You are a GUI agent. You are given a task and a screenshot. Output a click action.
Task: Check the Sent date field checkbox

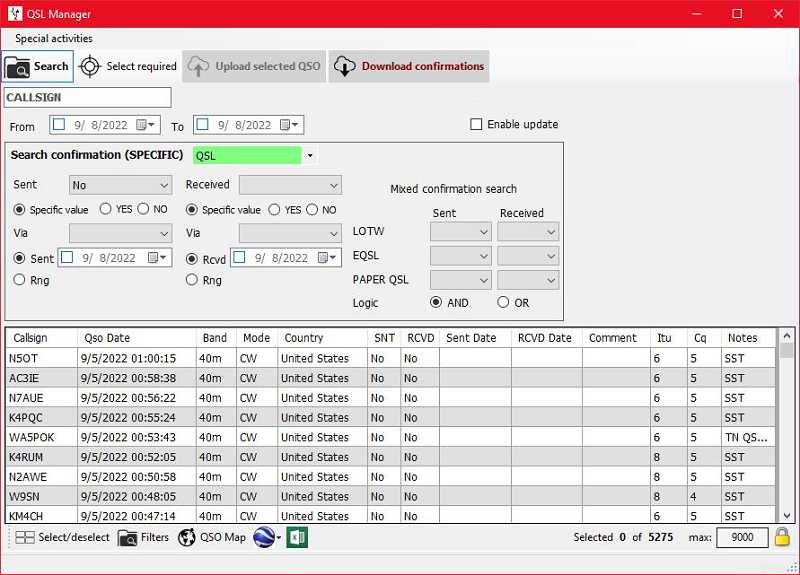(67, 257)
